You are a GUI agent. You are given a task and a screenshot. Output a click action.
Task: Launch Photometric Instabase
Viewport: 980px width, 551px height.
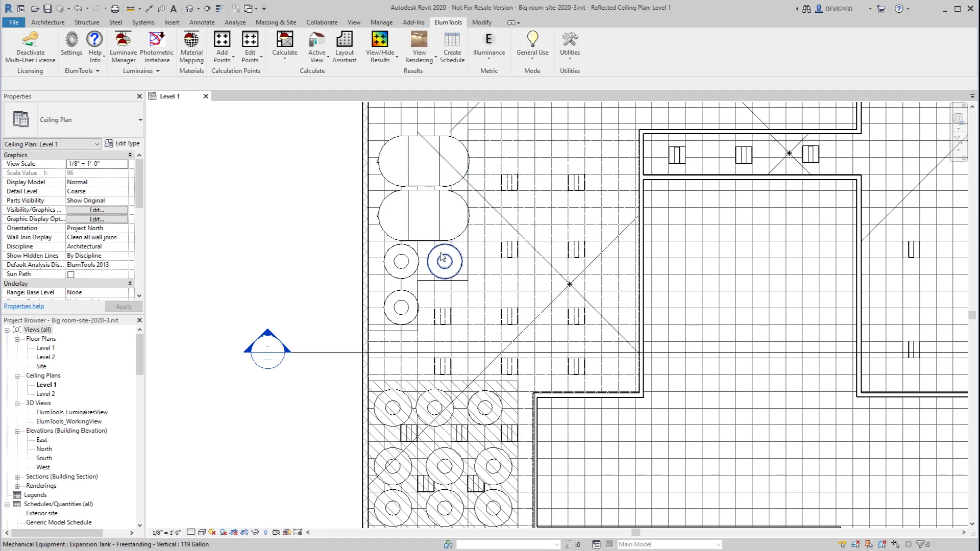[157, 47]
